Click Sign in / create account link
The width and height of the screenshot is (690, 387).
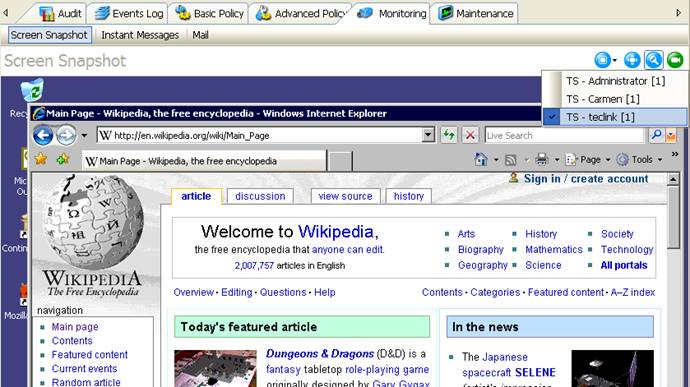(x=586, y=179)
